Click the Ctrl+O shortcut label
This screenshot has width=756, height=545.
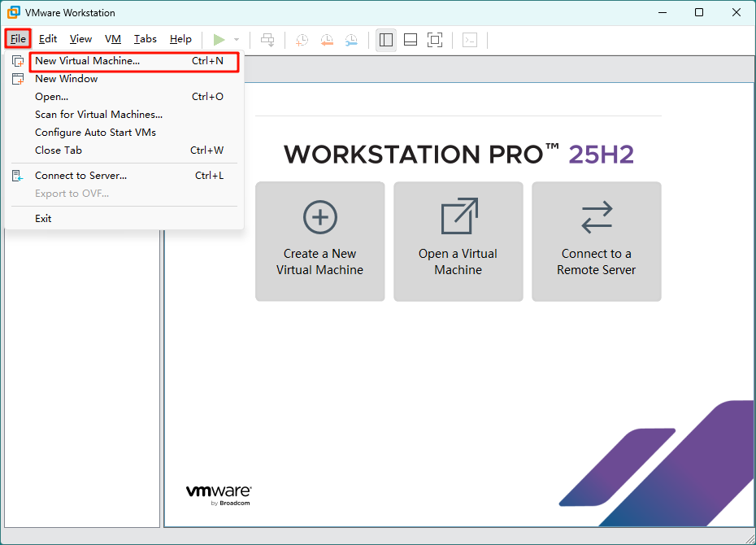(207, 97)
